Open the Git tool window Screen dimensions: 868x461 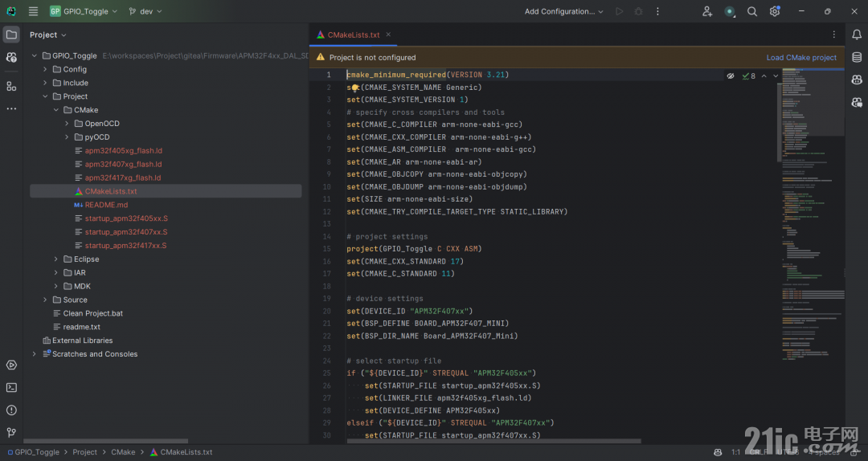(x=11, y=433)
